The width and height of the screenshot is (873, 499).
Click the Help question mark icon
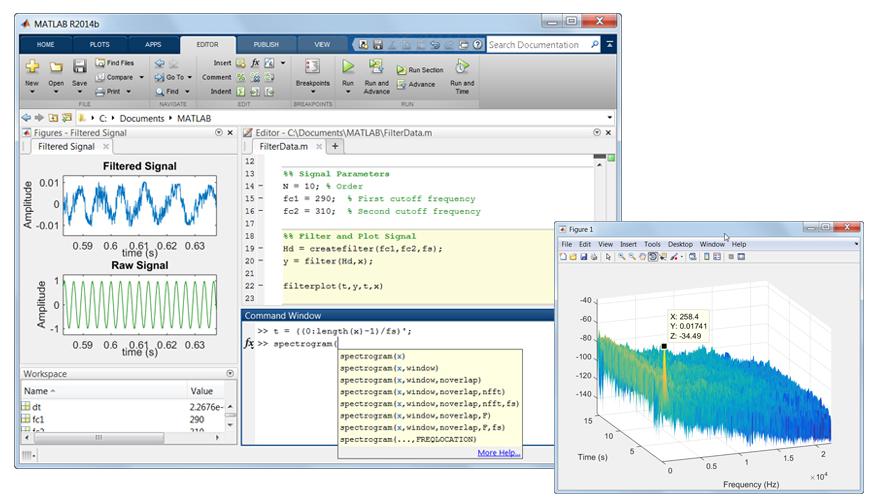coord(477,45)
